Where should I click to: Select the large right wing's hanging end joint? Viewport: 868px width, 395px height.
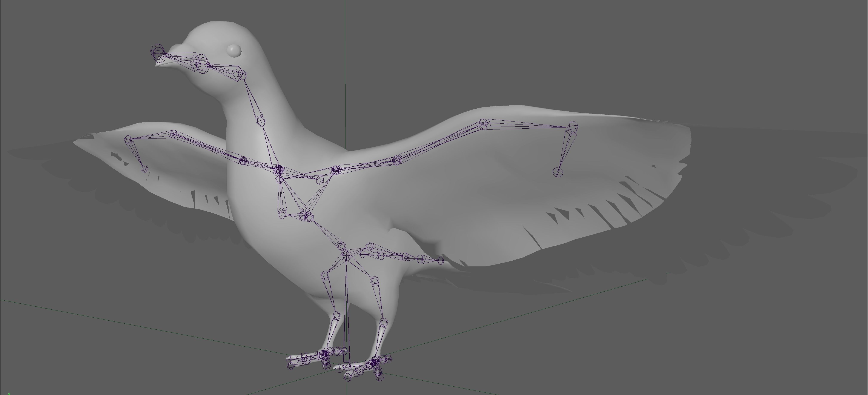pos(558,172)
